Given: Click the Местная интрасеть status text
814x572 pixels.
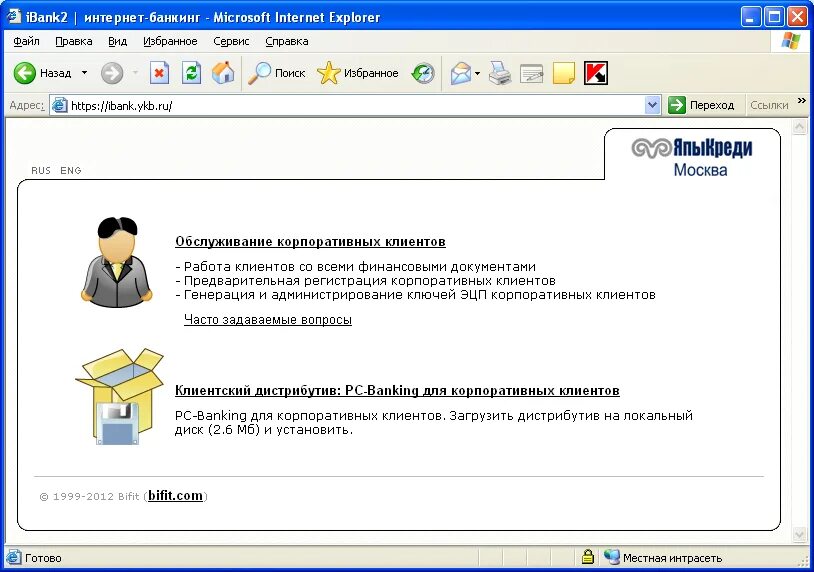Looking at the screenshot, I should pos(672,558).
